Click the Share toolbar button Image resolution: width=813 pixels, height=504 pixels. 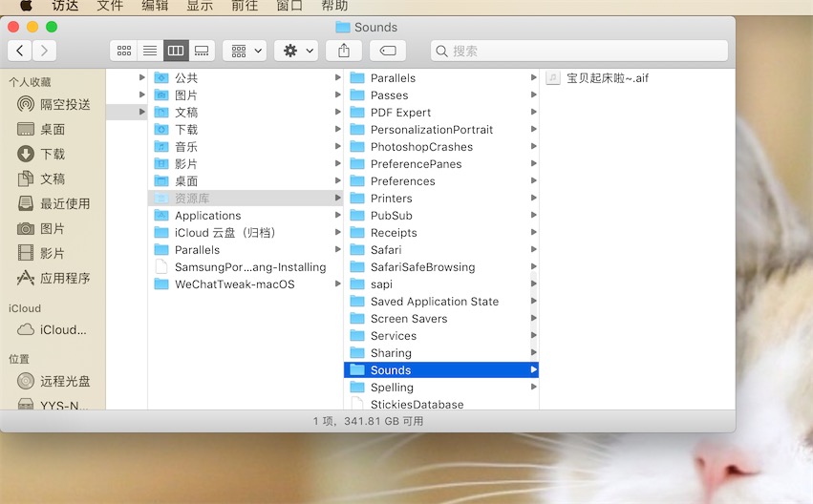coord(344,51)
